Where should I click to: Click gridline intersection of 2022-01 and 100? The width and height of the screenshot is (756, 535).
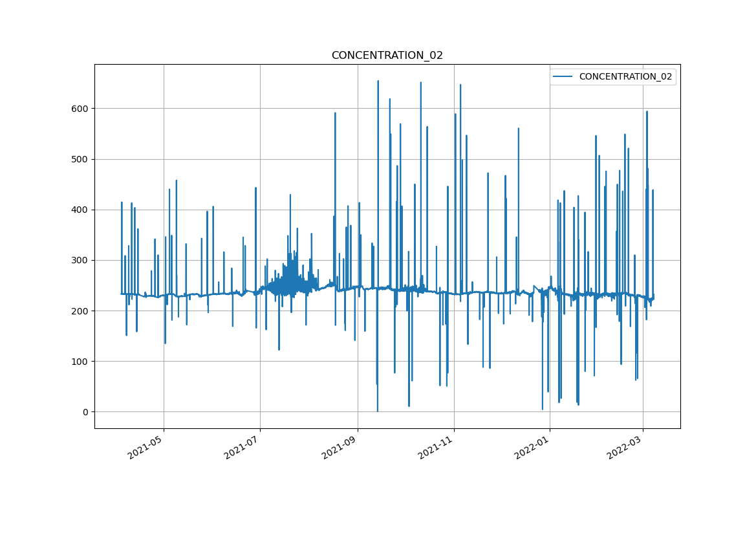click(x=550, y=362)
